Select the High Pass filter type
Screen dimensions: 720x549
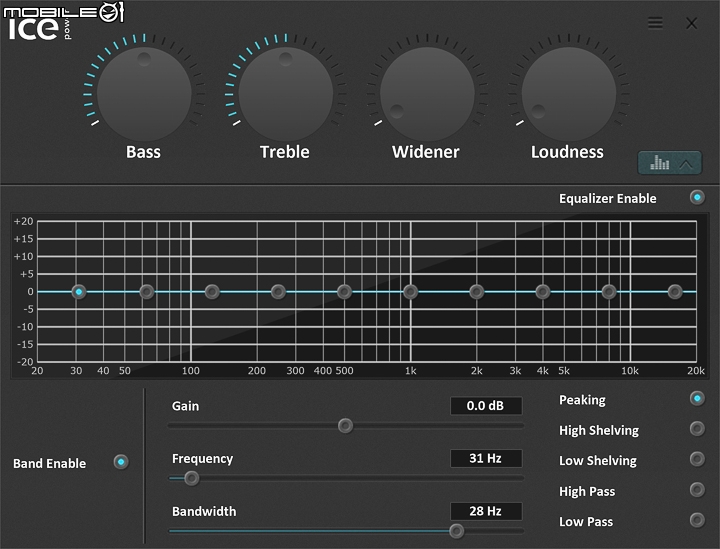point(697,490)
